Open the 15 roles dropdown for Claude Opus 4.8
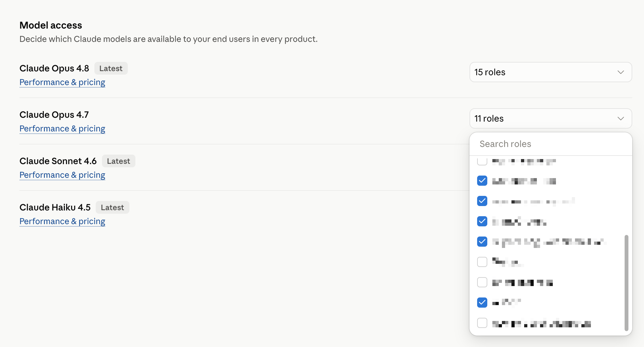This screenshot has height=347, width=644. (551, 72)
